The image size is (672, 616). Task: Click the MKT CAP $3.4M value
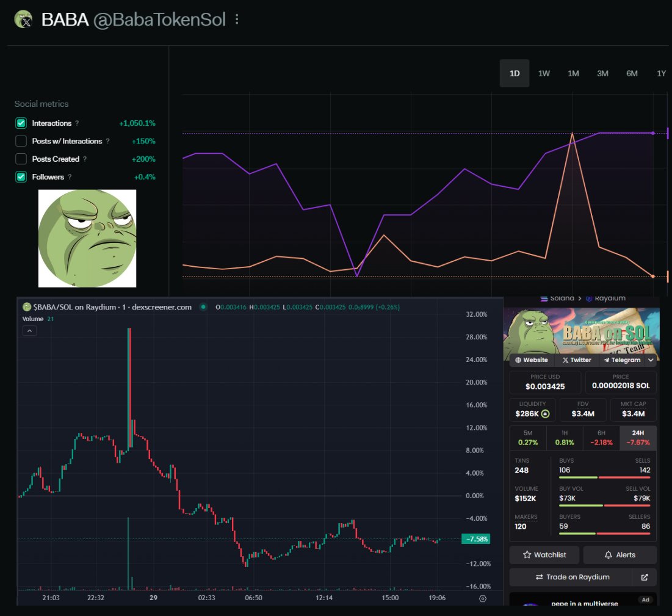click(x=634, y=414)
